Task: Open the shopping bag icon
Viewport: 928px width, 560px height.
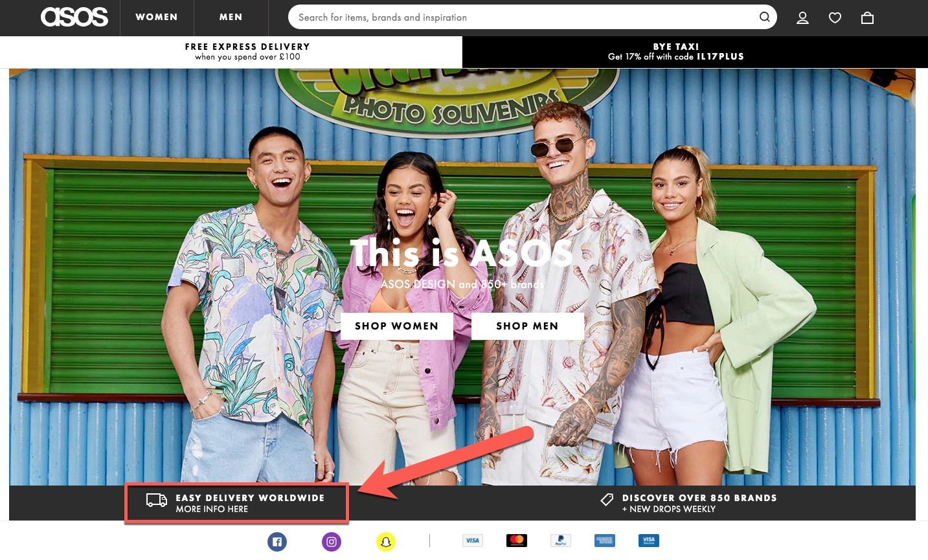Action: 867,18
